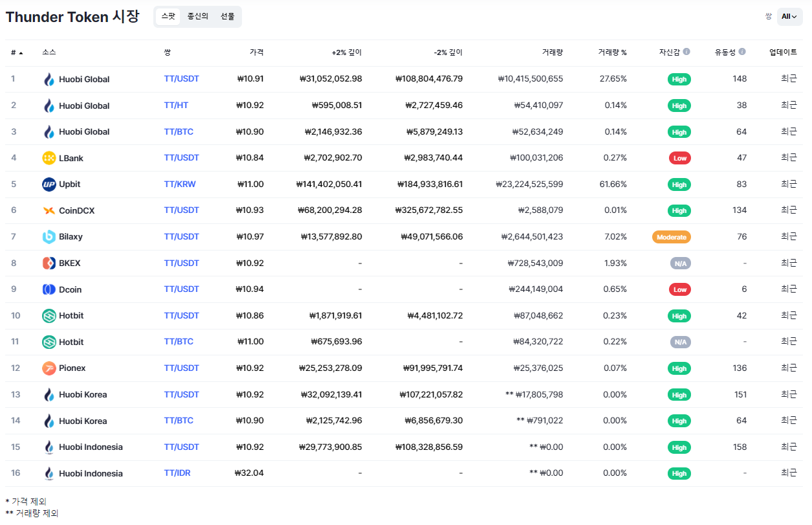
Task: Click Huobi Korea logo in TT/BTC row
Action: coord(49,421)
